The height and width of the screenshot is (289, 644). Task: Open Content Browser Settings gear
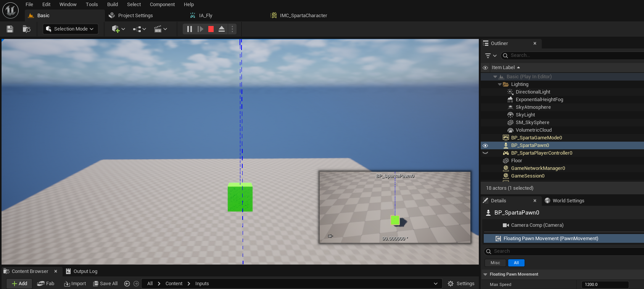[x=461, y=284]
